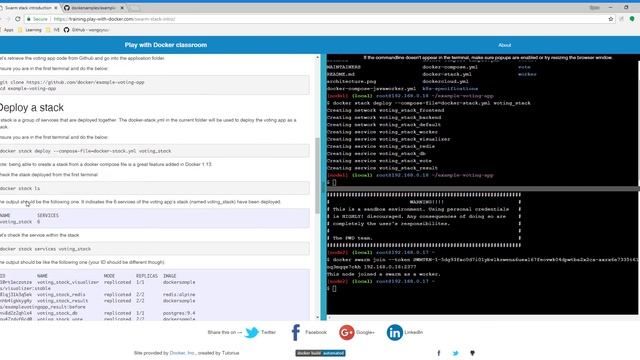Click the gray extension icon beside the star
The height and width of the screenshot is (360, 640).
point(621,19)
